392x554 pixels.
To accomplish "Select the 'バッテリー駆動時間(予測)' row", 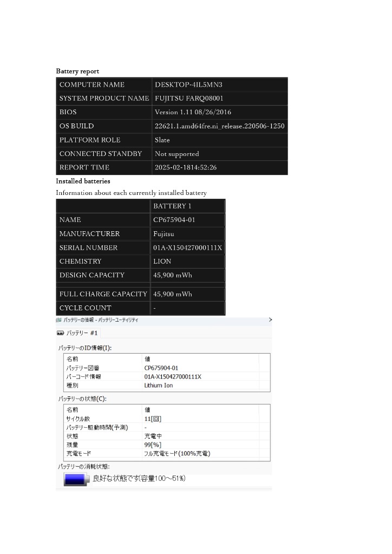I will 167,427.
